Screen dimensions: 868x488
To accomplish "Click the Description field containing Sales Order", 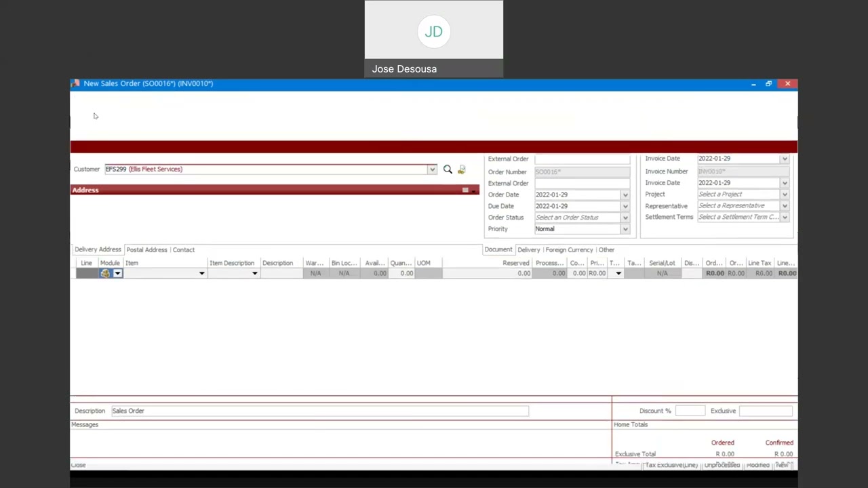I will tap(319, 411).
